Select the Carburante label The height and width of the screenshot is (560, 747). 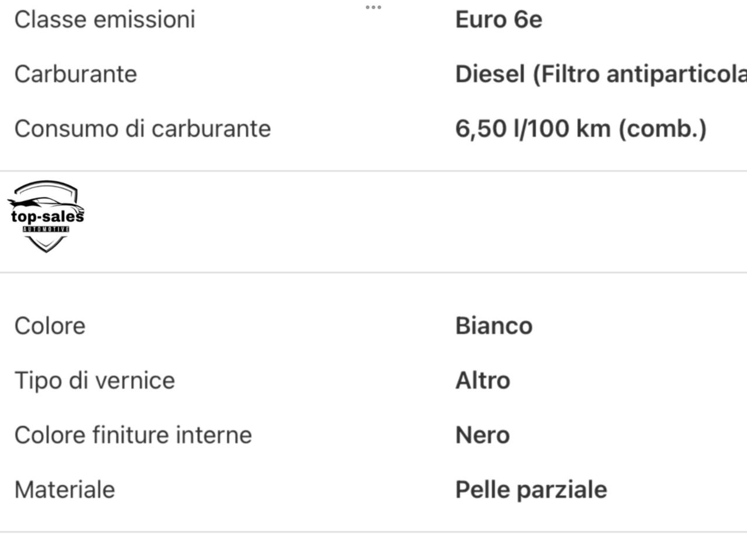click(76, 74)
